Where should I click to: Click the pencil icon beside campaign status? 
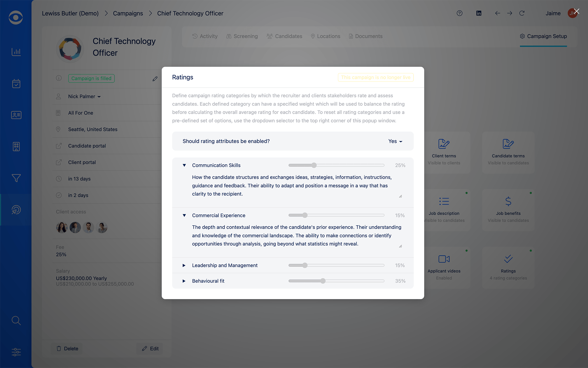click(x=155, y=79)
